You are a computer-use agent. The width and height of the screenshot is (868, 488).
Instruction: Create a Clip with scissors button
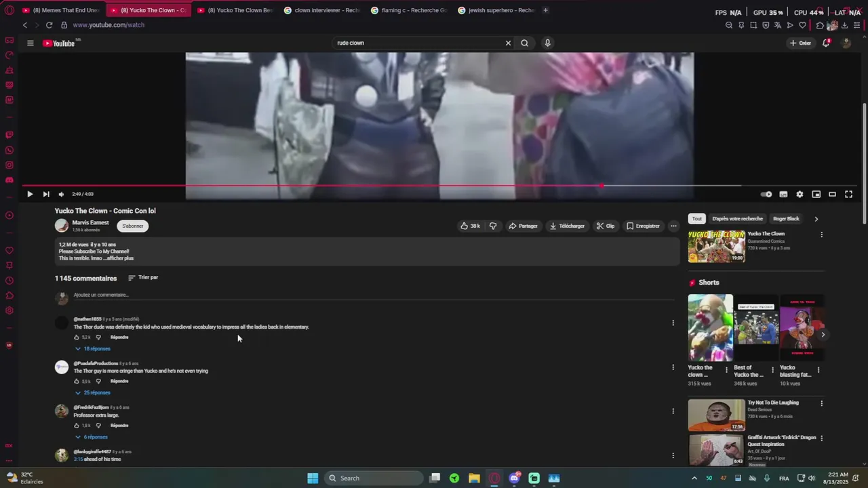coord(606,226)
